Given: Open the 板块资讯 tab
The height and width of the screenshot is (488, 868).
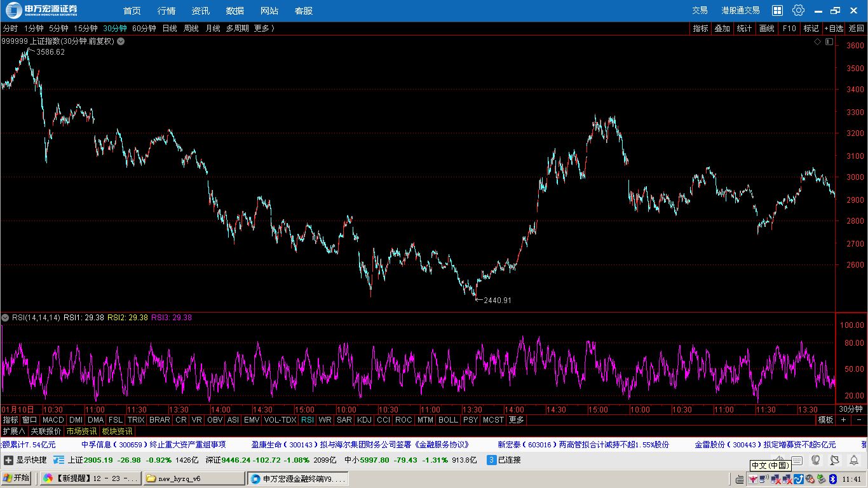Looking at the screenshot, I should (117, 431).
